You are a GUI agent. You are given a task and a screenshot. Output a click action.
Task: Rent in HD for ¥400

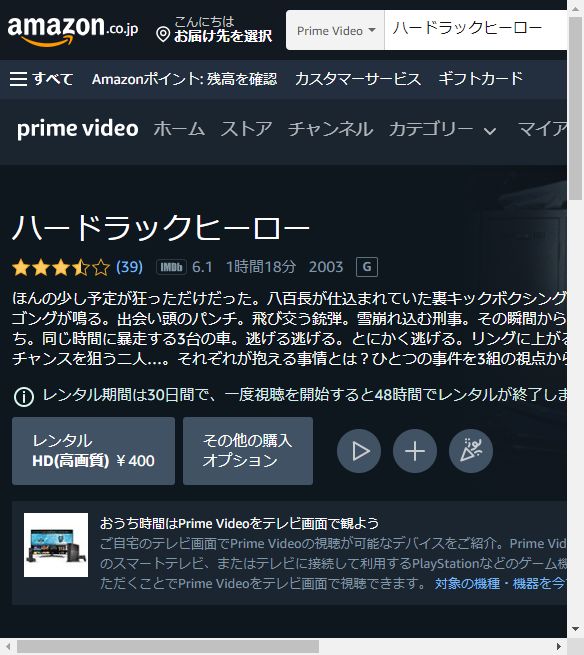[94, 451]
